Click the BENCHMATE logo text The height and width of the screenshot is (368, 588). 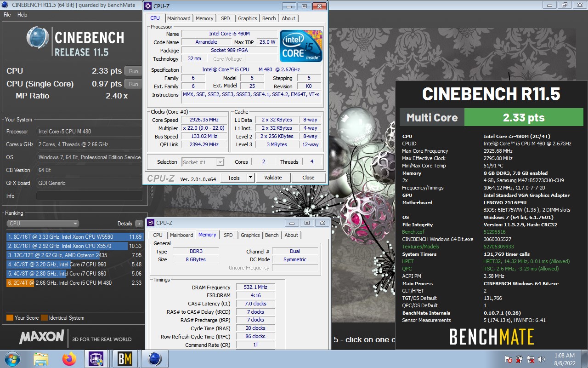tap(492, 337)
